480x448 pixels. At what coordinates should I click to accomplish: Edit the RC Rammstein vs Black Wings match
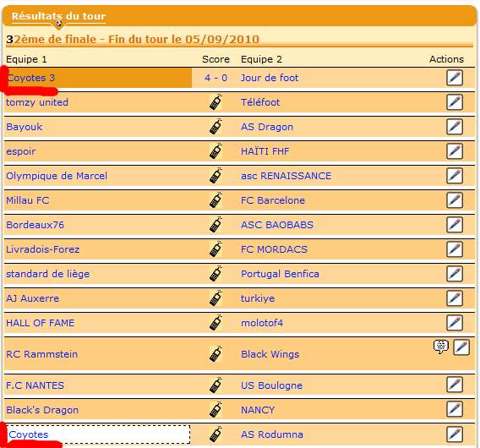pos(461,347)
